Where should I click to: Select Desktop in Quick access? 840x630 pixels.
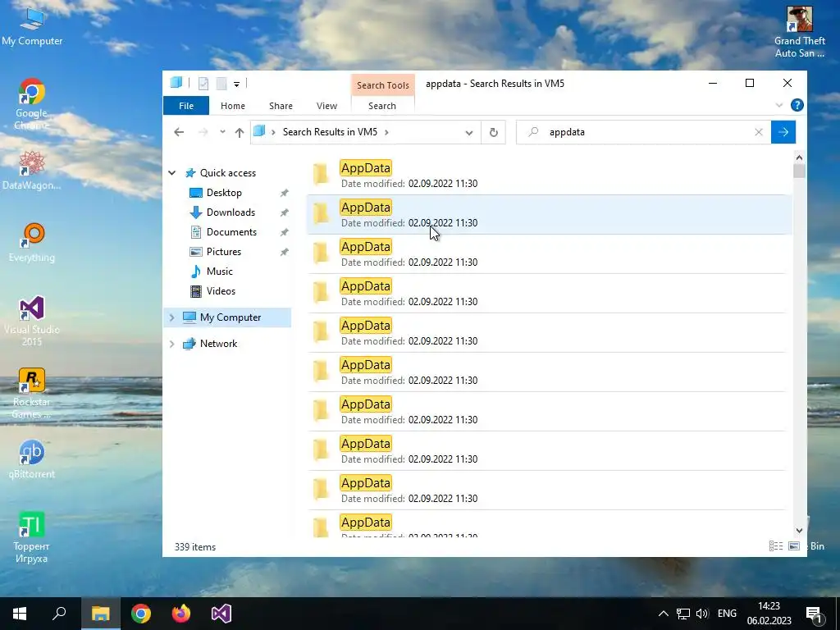(224, 193)
